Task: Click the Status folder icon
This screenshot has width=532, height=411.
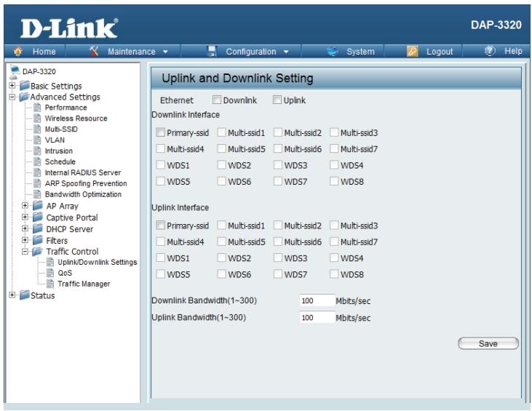Action: point(25,295)
